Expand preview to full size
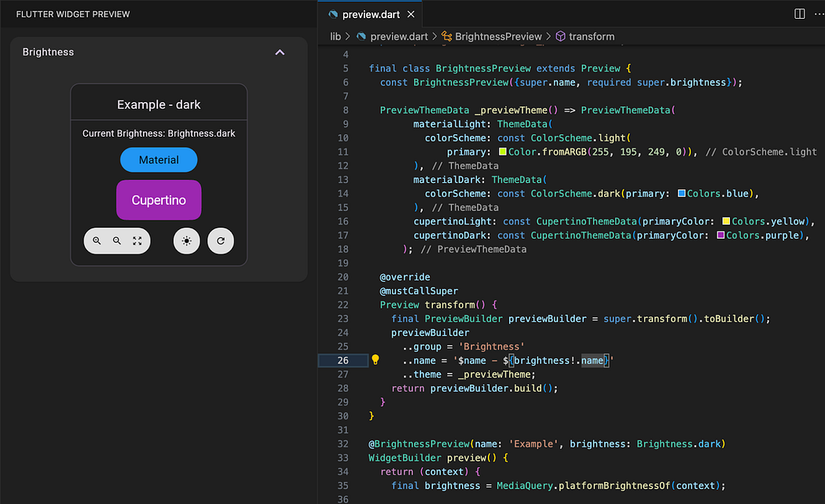 tap(137, 241)
